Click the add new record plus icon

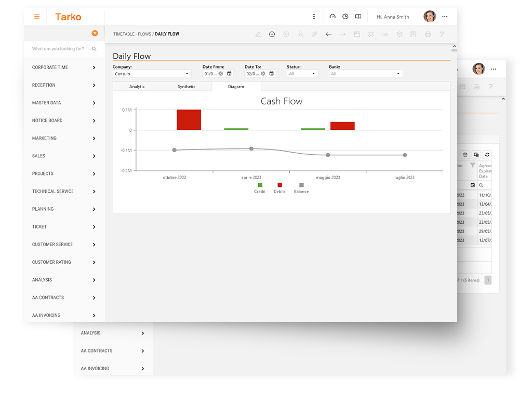[272, 34]
